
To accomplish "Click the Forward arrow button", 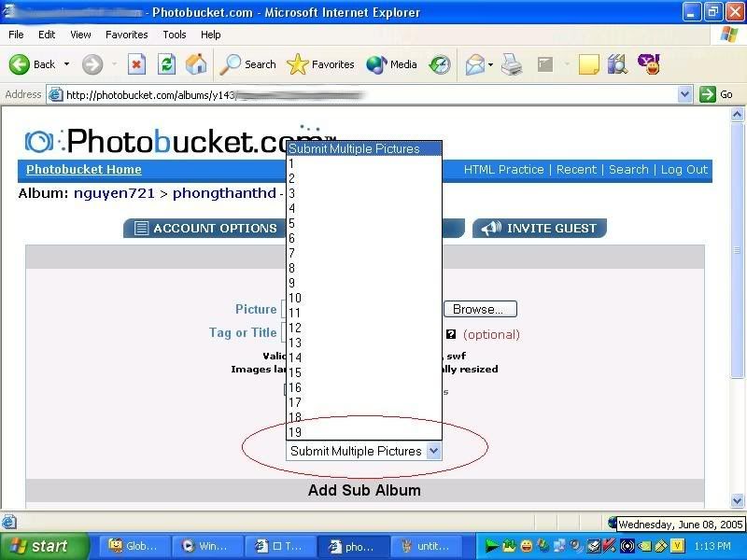I will (x=92, y=64).
